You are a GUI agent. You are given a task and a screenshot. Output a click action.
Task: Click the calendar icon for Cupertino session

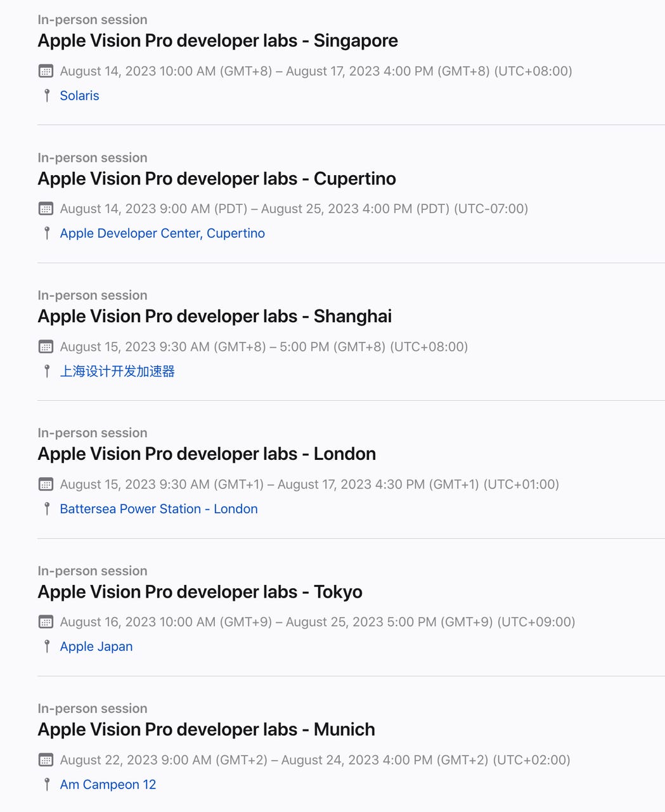click(x=46, y=209)
